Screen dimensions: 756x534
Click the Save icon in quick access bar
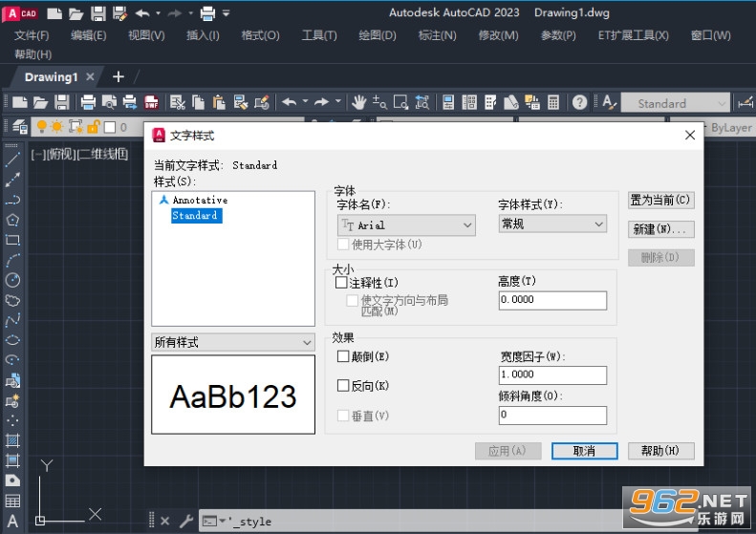(x=97, y=13)
